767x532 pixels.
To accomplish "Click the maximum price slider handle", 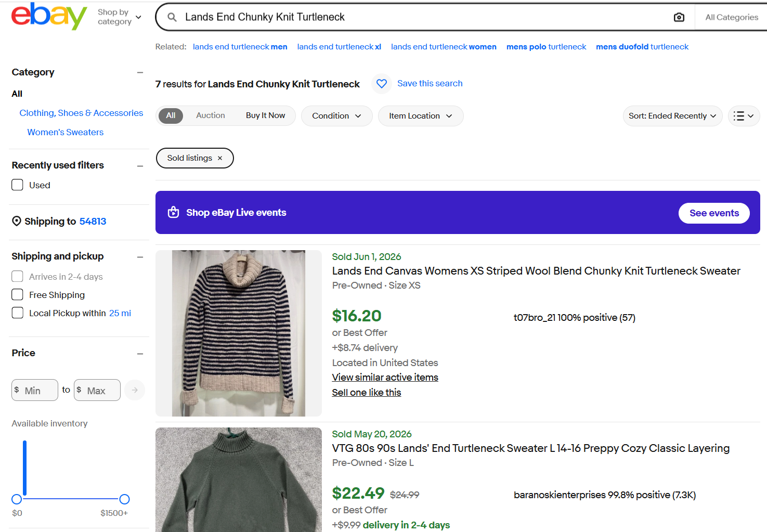I will click(x=124, y=499).
